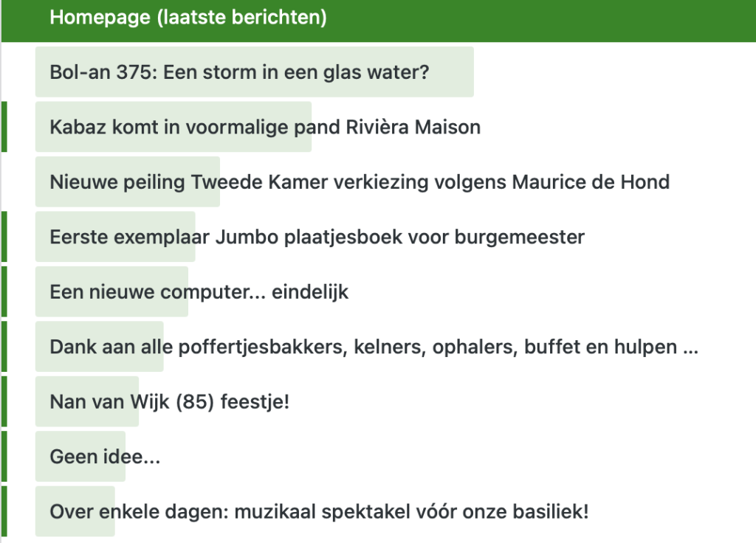Click the Homepage (laatste berichten) header
This screenshot has width=756, height=543.
(x=188, y=18)
